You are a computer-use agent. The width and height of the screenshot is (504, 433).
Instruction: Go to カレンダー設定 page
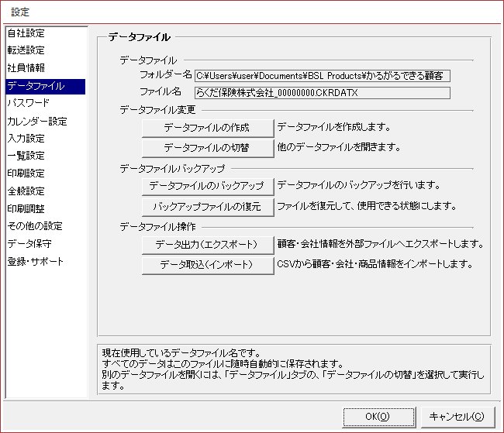pos(36,121)
